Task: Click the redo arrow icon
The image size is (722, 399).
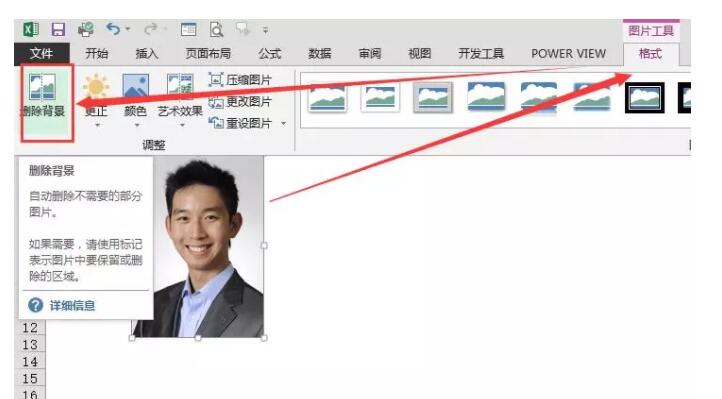Action: (150, 29)
